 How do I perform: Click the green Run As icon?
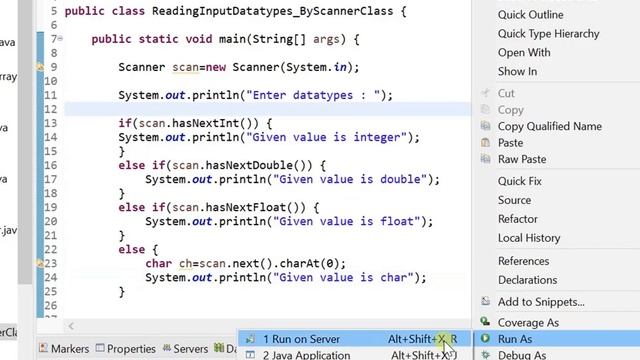click(x=485, y=338)
